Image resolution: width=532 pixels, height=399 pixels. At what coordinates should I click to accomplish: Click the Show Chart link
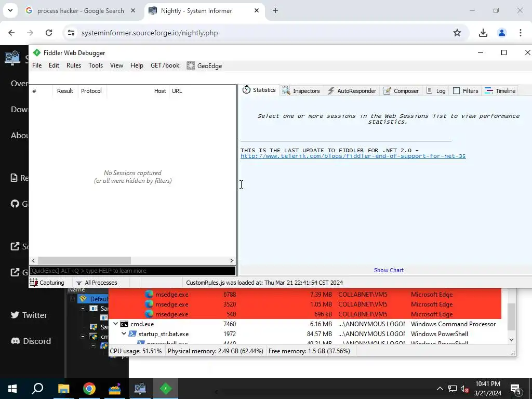[389, 270]
